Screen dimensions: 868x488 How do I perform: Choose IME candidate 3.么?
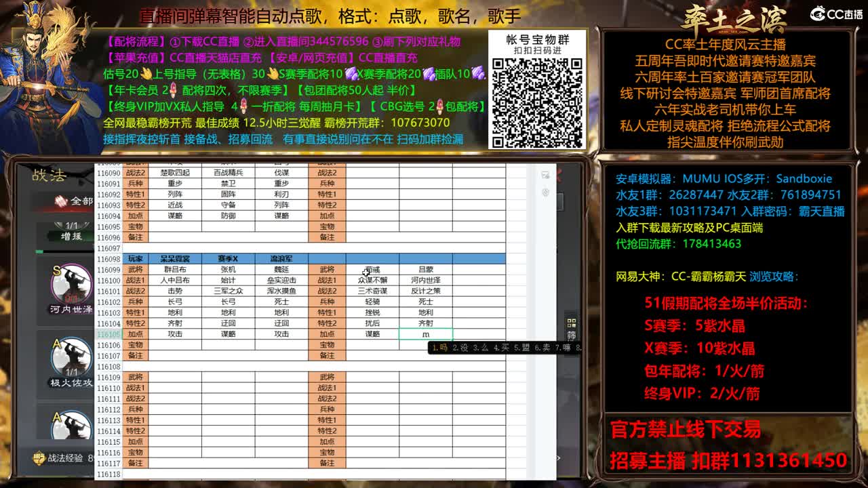click(x=481, y=348)
